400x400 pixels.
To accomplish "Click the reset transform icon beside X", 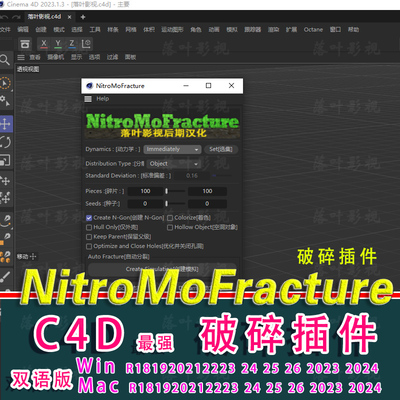I will 25,44.
